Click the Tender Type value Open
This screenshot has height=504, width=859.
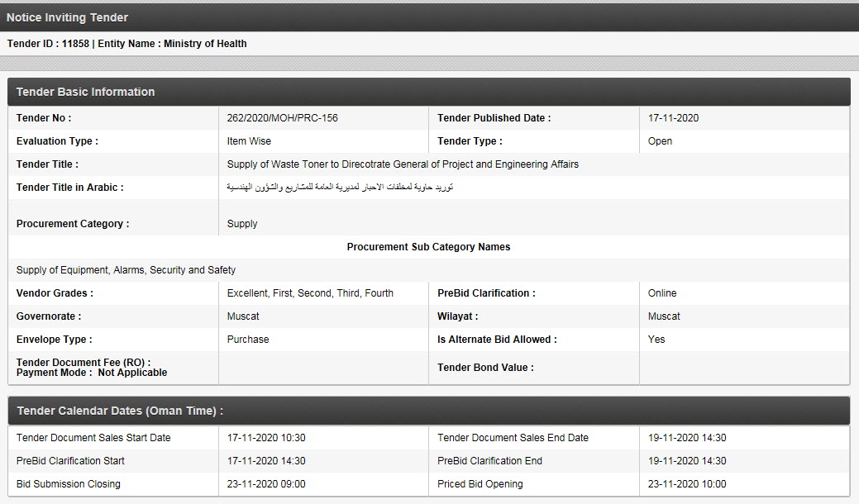pyautogui.click(x=660, y=141)
